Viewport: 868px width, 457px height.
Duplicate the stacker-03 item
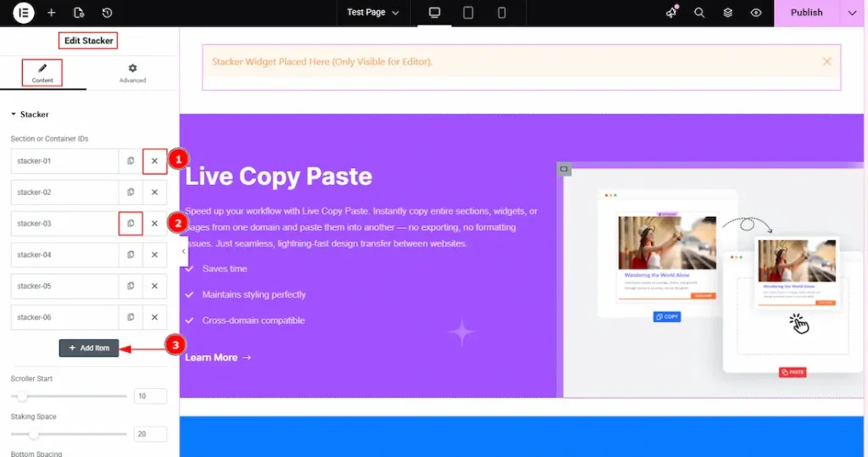tap(131, 224)
